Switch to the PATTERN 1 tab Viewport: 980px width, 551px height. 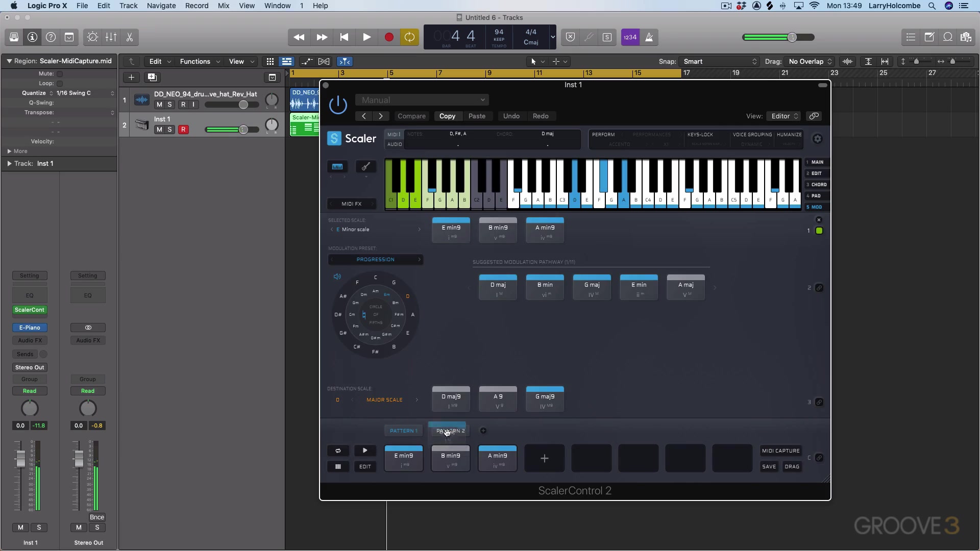[403, 431]
